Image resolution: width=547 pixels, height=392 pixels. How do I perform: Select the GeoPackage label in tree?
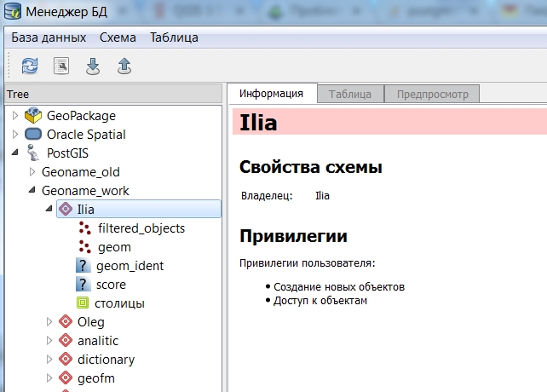[81, 116]
